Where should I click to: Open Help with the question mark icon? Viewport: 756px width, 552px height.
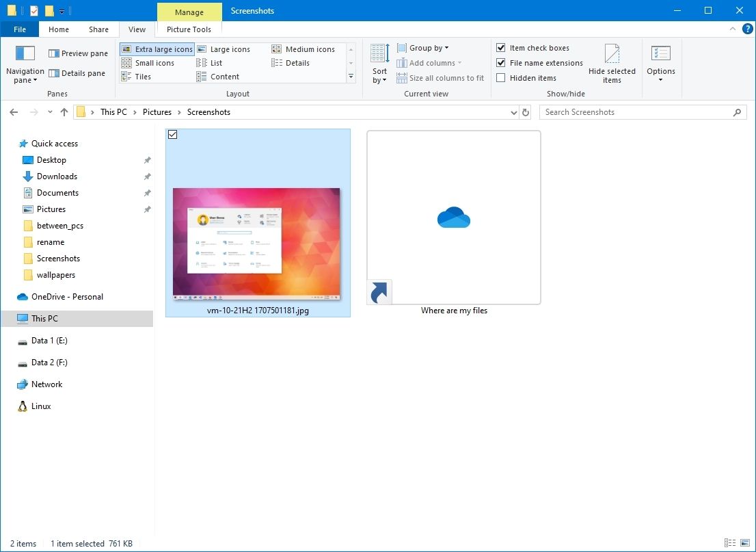(747, 29)
